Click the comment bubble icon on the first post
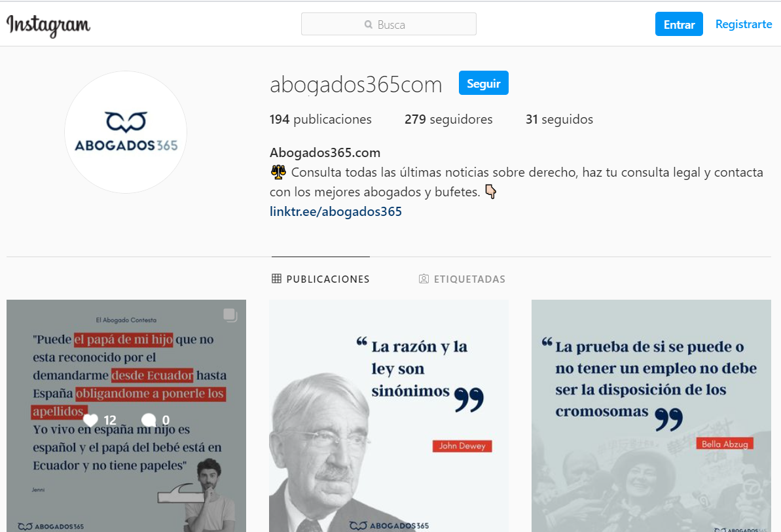This screenshot has height=532, width=781. click(149, 421)
